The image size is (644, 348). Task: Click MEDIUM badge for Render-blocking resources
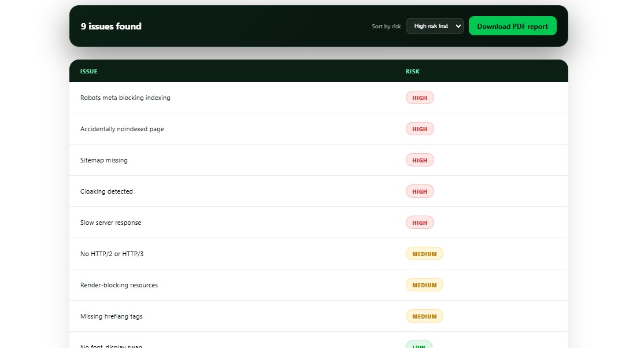pos(424,285)
